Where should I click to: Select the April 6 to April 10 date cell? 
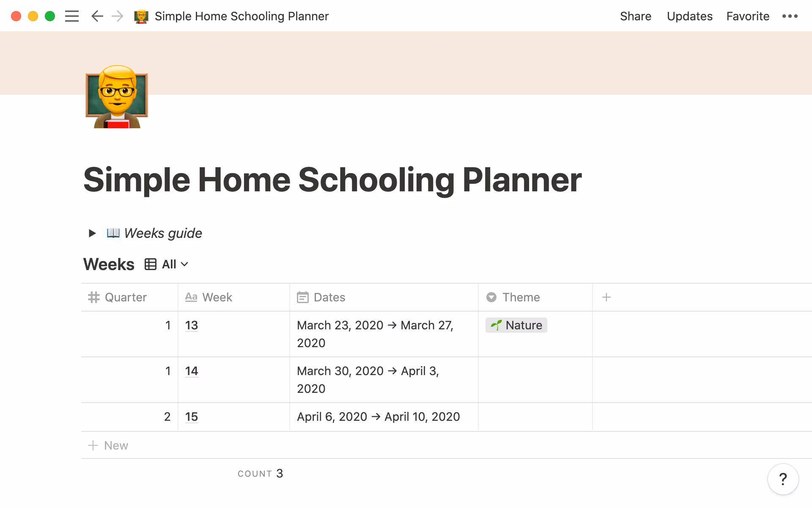tap(378, 417)
